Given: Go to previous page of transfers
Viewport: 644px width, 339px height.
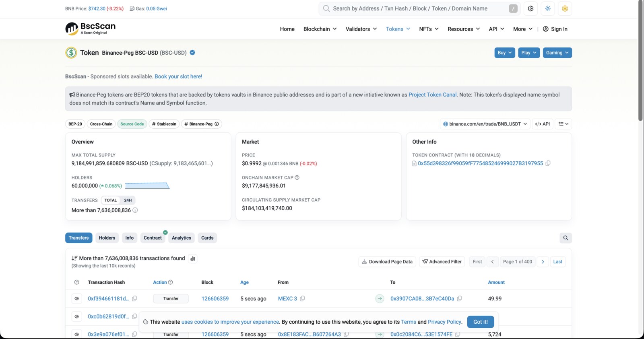Looking at the screenshot, I should [492, 262].
